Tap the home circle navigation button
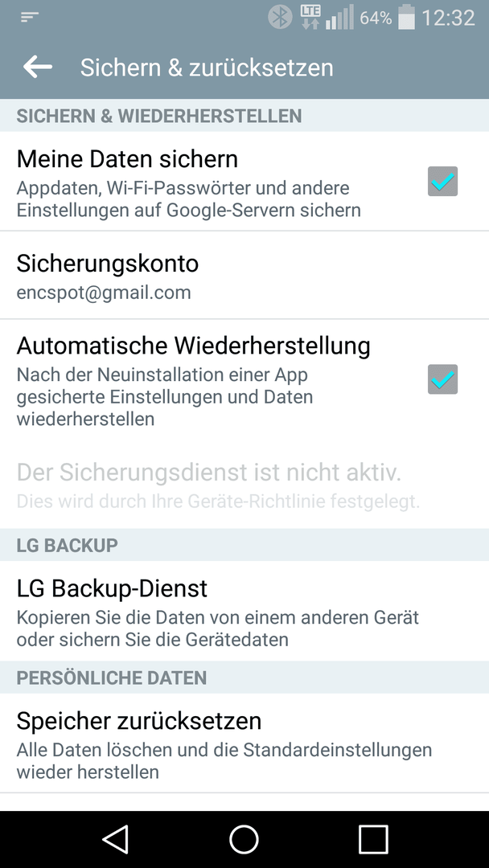This screenshot has width=489, height=868. (x=244, y=839)
